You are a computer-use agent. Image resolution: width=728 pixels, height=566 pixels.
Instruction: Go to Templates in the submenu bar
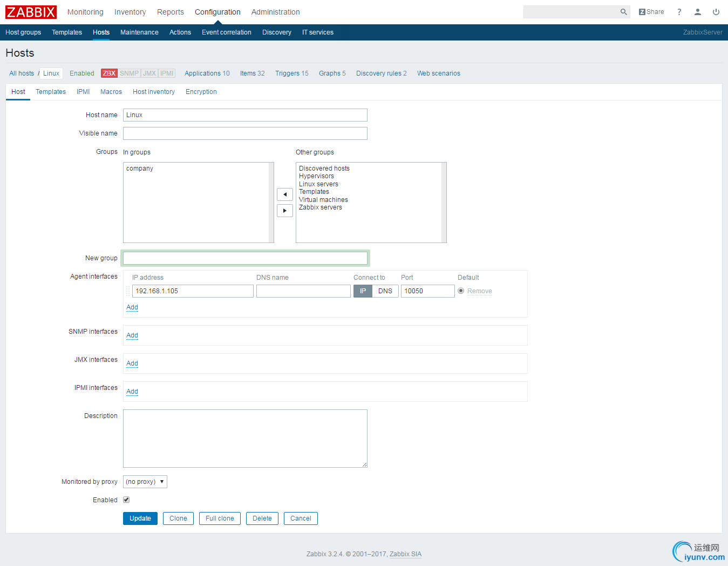67,32
